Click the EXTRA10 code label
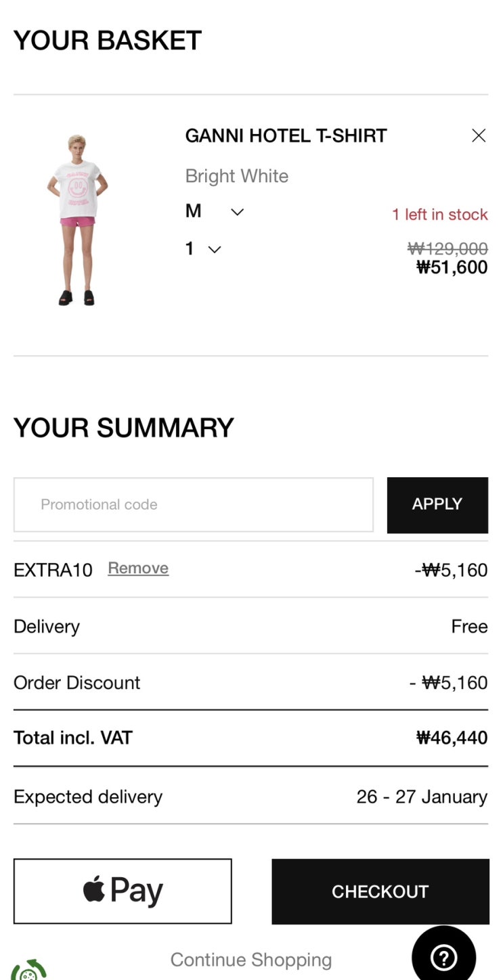The height and width of the screenshot is (980, 503). (53, 570)
